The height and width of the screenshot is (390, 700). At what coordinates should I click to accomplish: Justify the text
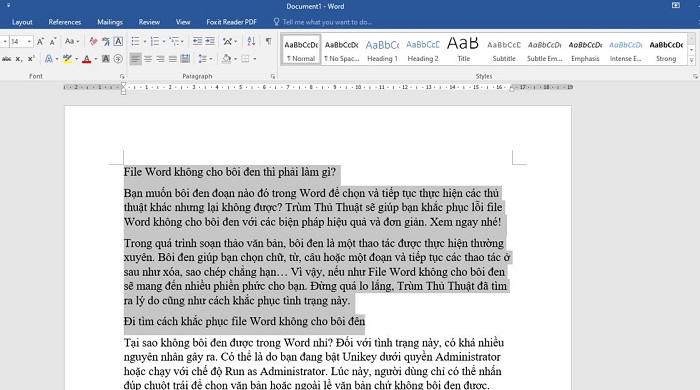tap(172, 58)
